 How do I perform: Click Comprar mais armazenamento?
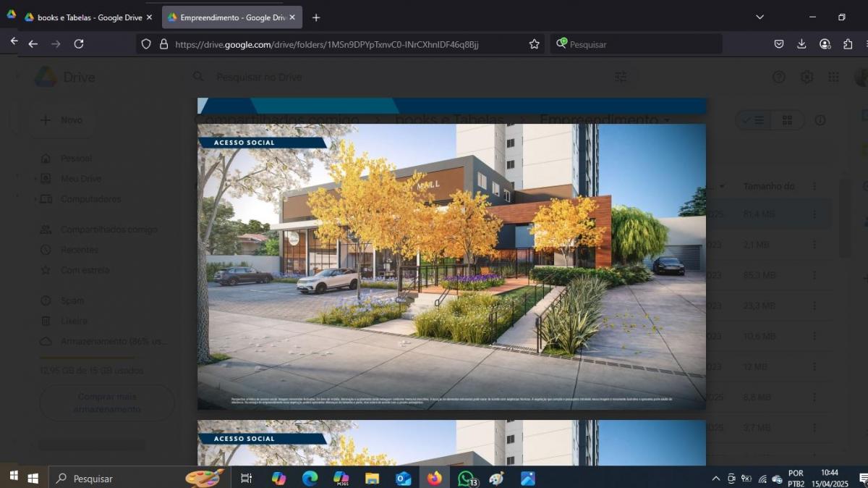tap(107, 403)
